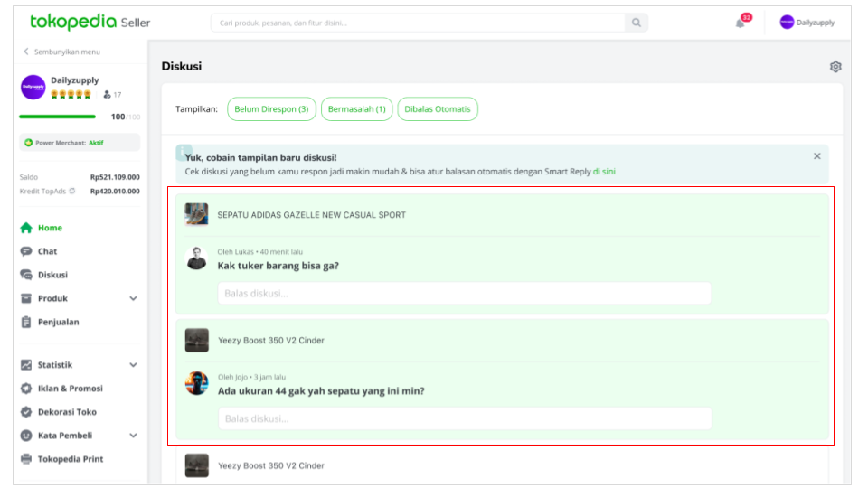
Task: Toggle the Belum Direspon (3) filter
Action: click(x=271, y=109)
